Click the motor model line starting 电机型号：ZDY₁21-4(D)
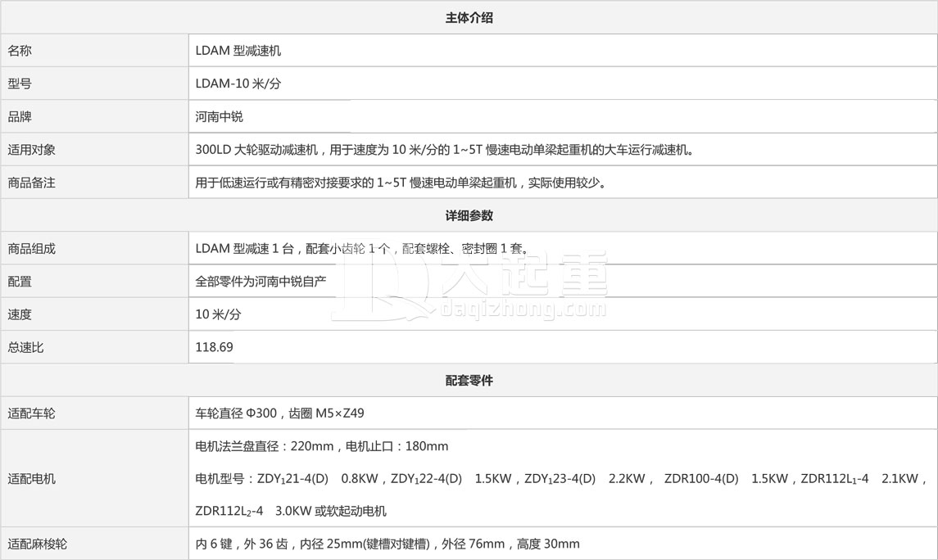Image resolution: width=938 pixels, height=560 pixels. (561, 479)
